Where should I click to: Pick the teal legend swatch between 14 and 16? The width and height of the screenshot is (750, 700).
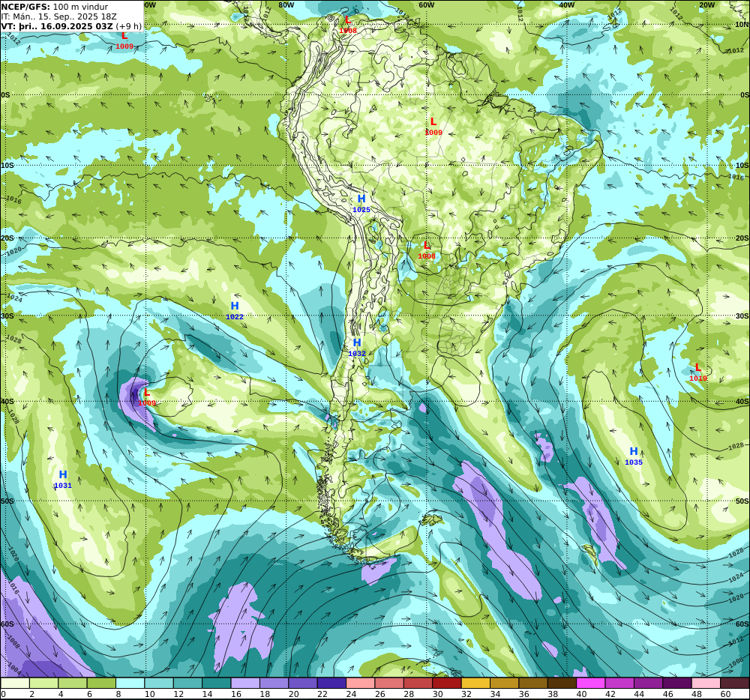click(217, 683)
